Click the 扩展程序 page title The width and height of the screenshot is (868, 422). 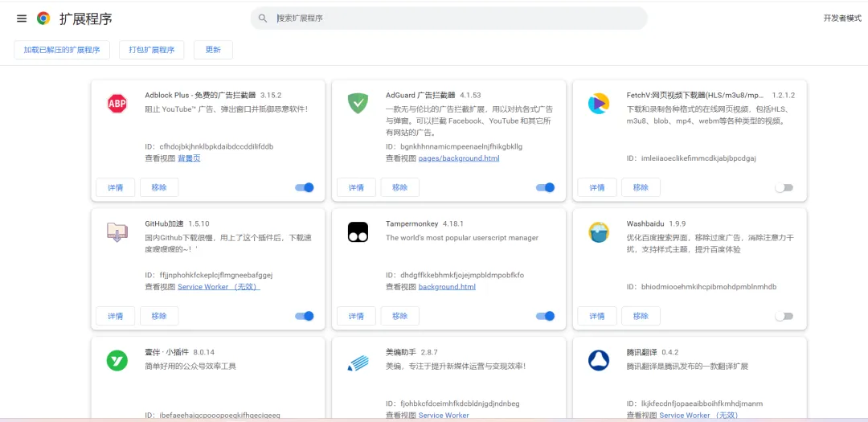pos(86,18)
